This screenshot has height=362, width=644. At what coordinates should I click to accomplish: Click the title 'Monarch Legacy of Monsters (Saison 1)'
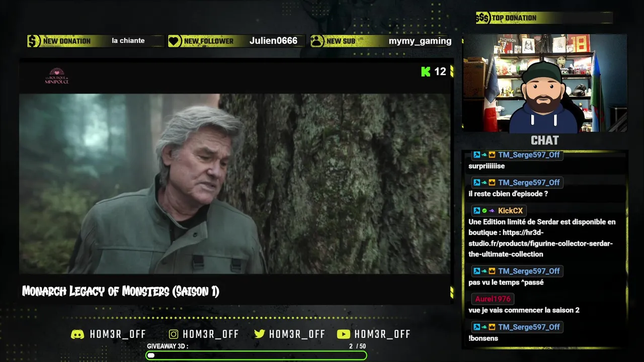[x=121, y=292]
